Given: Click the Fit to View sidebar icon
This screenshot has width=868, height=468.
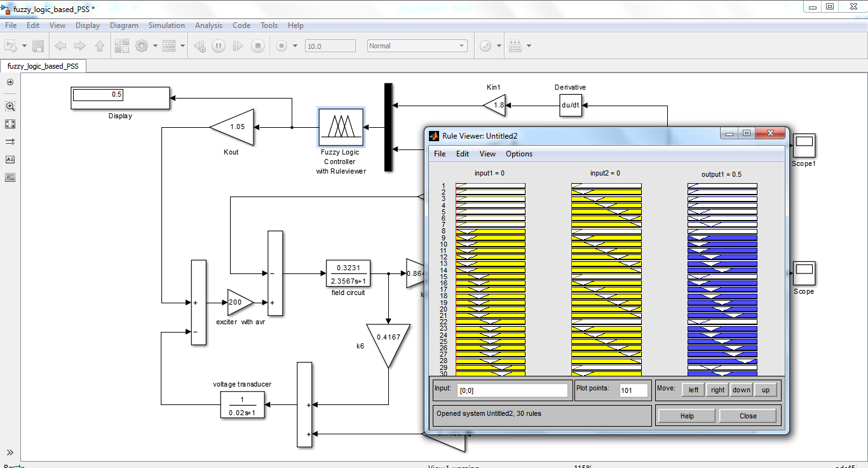Looking at the screenshot, I should click(x=10, y=124).
